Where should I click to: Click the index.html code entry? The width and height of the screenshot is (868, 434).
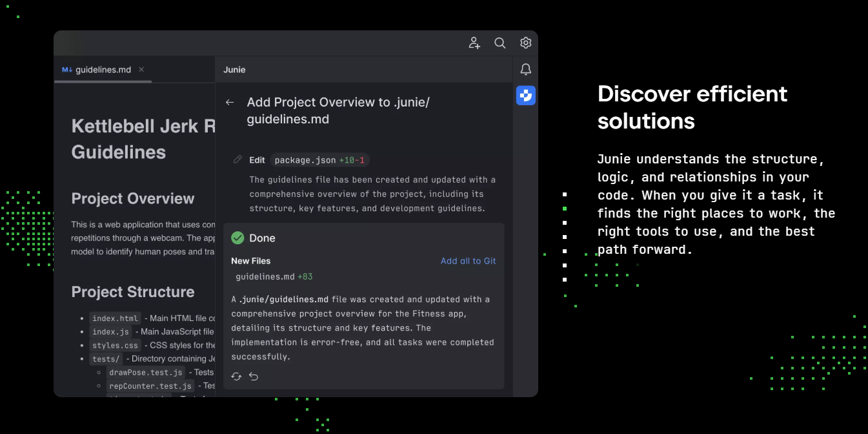[x=115, y=318]
